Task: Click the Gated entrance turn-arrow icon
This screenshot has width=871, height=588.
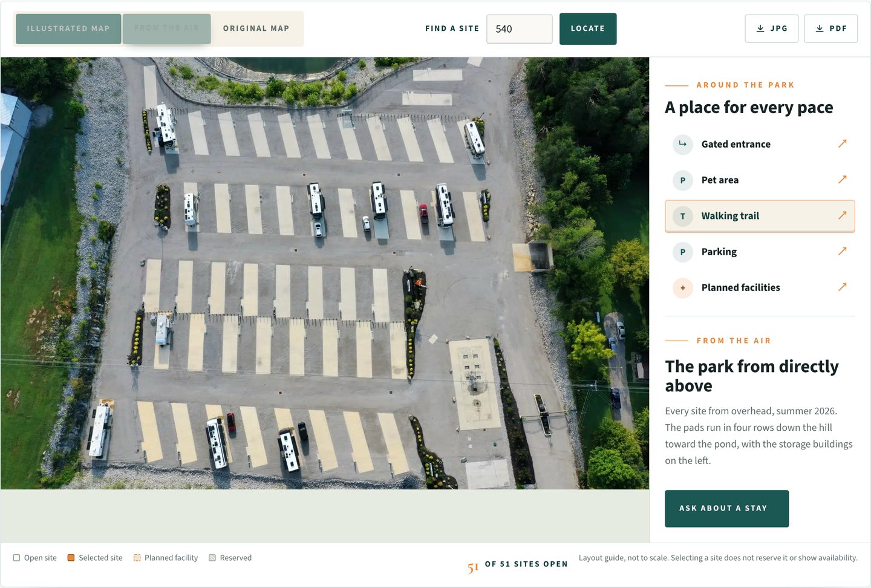Action: coord(683,144)
